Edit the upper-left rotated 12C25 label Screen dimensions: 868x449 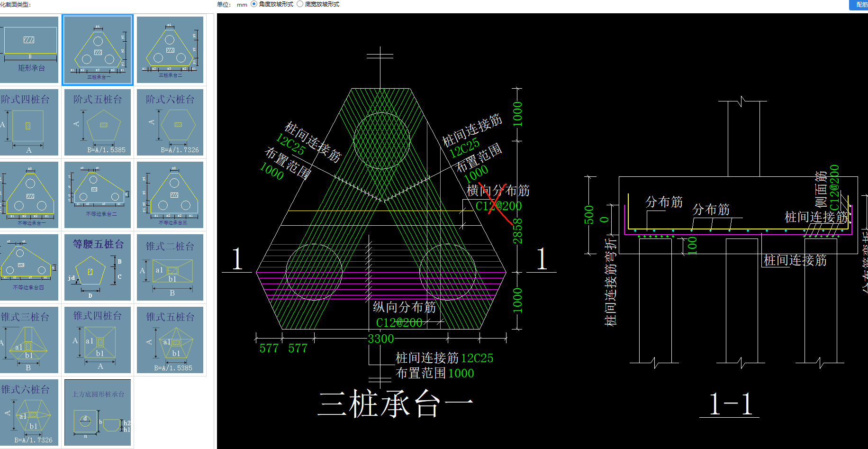[x=290, y=145]
